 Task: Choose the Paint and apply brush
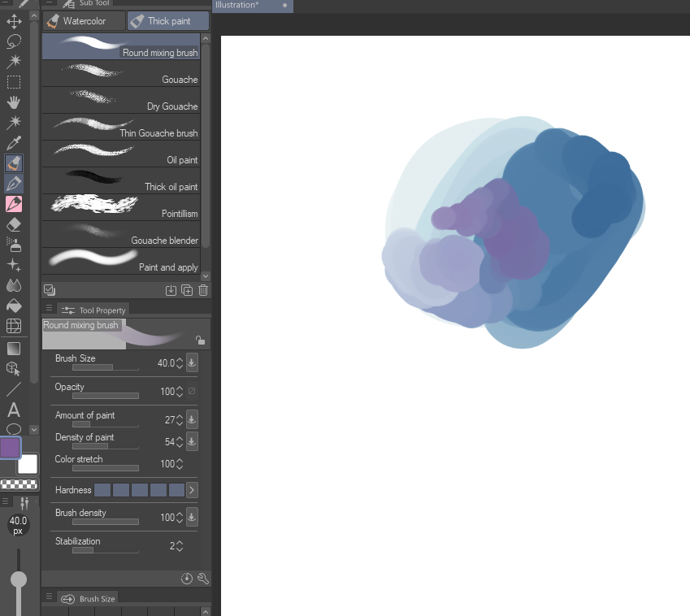click(x=121, y=262)
